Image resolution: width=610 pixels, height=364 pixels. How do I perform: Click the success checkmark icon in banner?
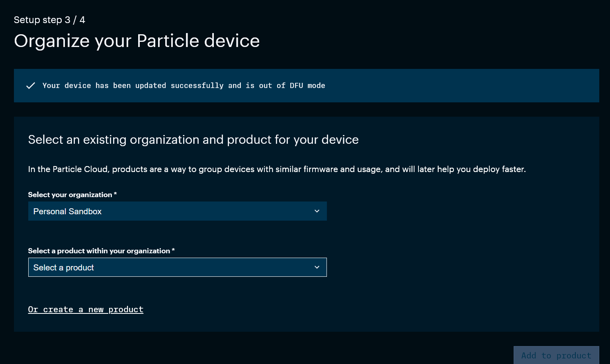[31, 86]
